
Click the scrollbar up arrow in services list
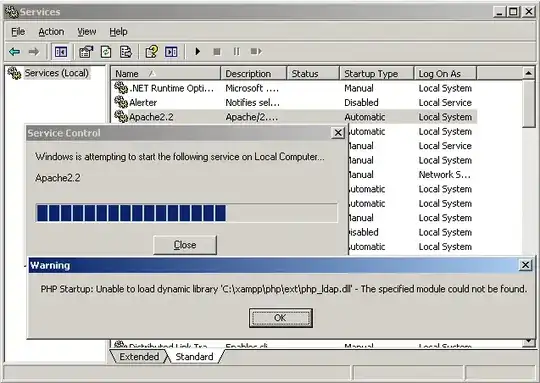(528, 73)
